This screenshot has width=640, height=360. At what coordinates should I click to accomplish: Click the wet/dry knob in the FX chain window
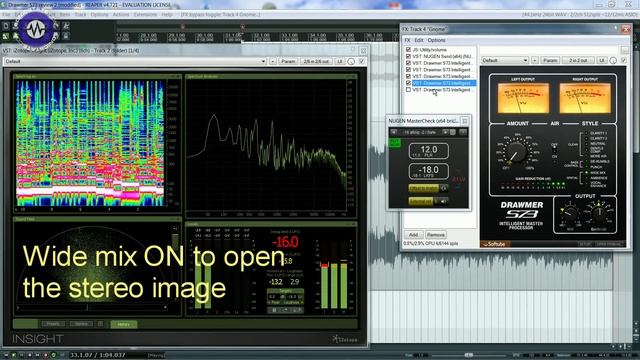point(613,60)
